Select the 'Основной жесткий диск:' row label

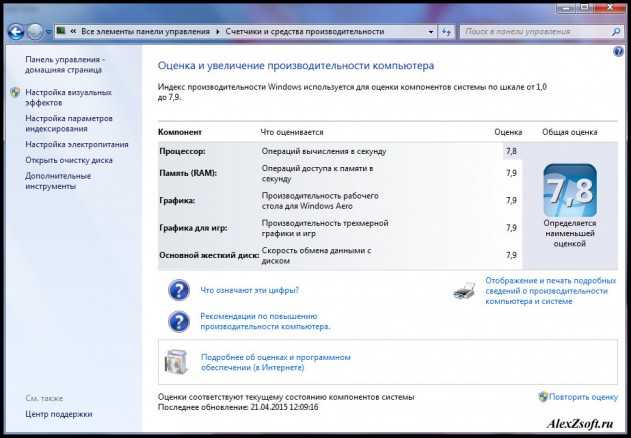(x=209, y=255)
